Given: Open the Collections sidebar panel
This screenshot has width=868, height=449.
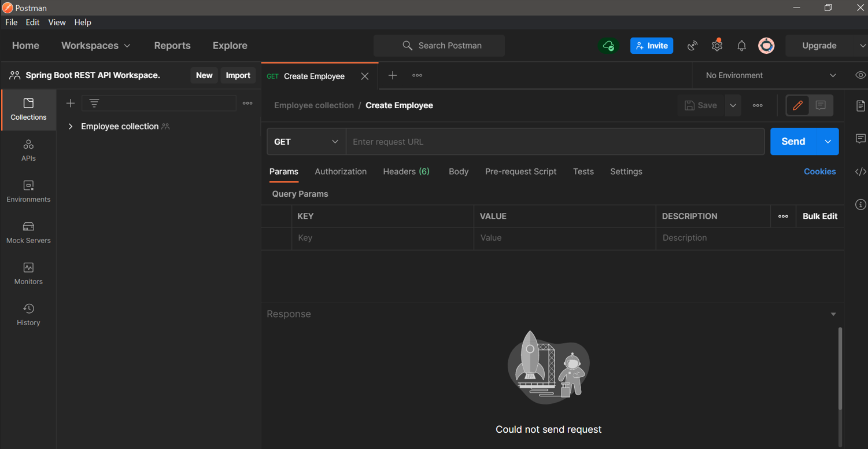Looking at the screenshot, I should coord(28,109).
